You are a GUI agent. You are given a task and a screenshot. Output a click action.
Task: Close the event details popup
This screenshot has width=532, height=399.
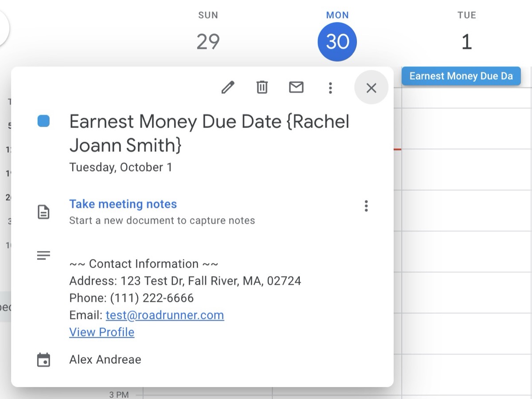tap(372, 87)
